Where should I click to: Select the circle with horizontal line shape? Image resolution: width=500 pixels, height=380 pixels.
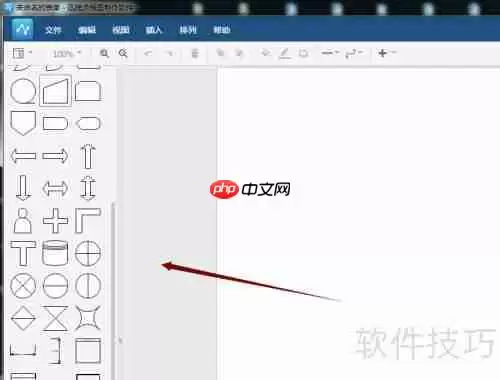click(x=55, y=286)
